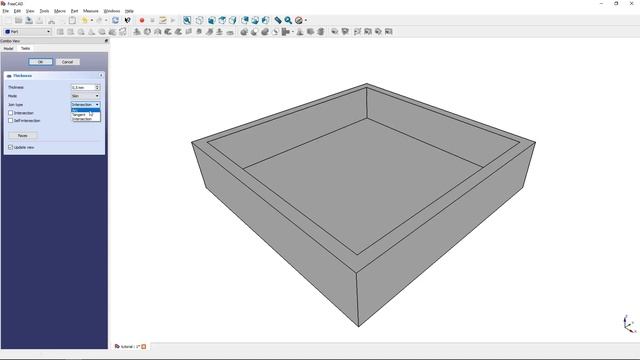Start macro recording with the red dot
The height and width of the screenshot is (360, 640).
pyautogui.click(x=142, y=20)
